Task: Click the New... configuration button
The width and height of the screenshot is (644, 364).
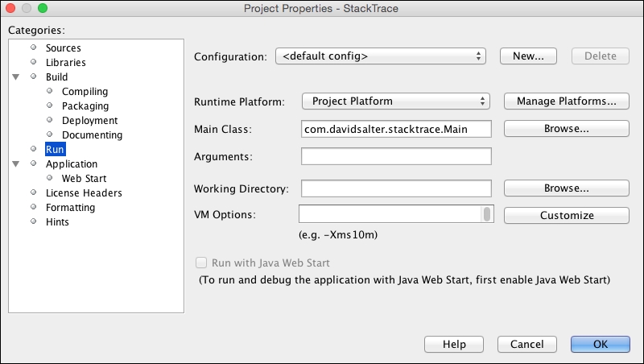Action: 528,56
